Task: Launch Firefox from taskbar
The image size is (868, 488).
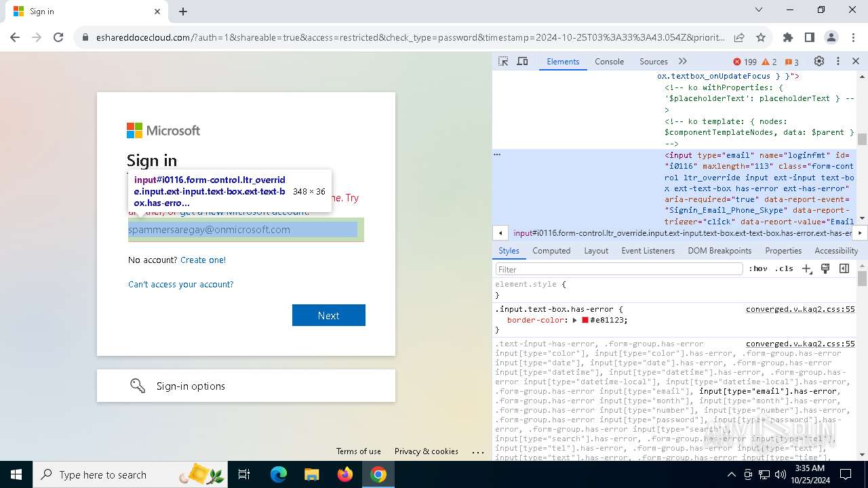Action: [345, 474]
